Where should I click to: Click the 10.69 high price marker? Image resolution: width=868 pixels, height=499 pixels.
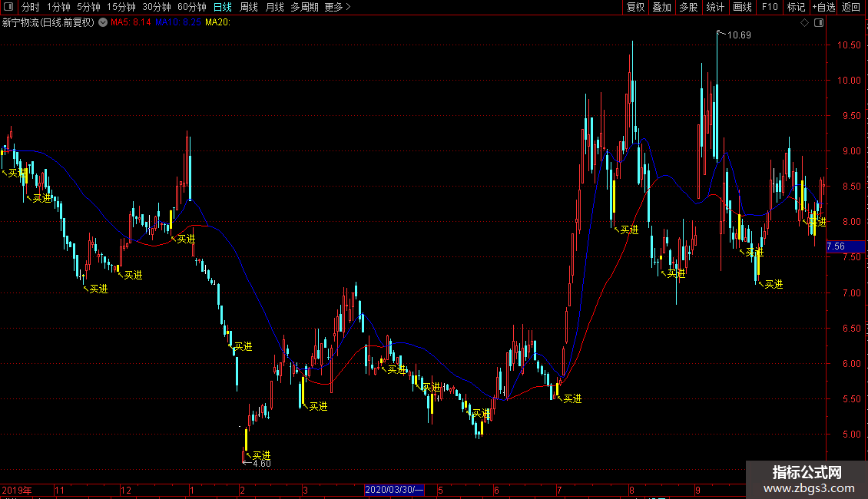[x=739, y=35]
